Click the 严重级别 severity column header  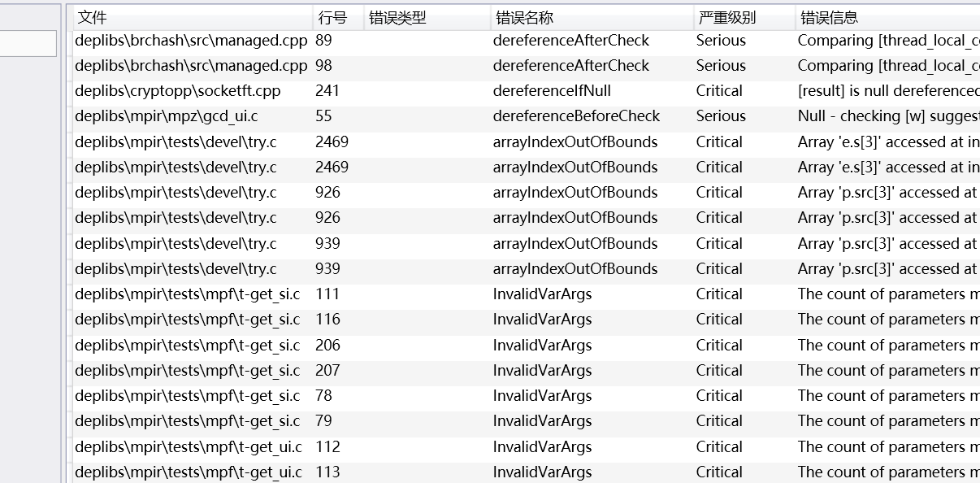[739, 17]
